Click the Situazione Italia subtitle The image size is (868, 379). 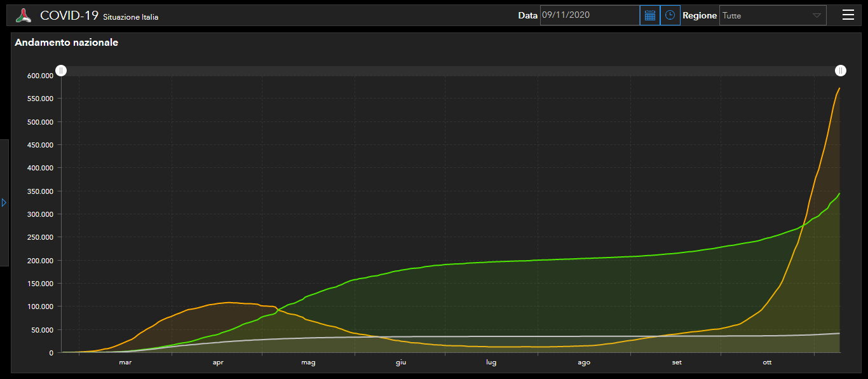click(x=130, y=17)
